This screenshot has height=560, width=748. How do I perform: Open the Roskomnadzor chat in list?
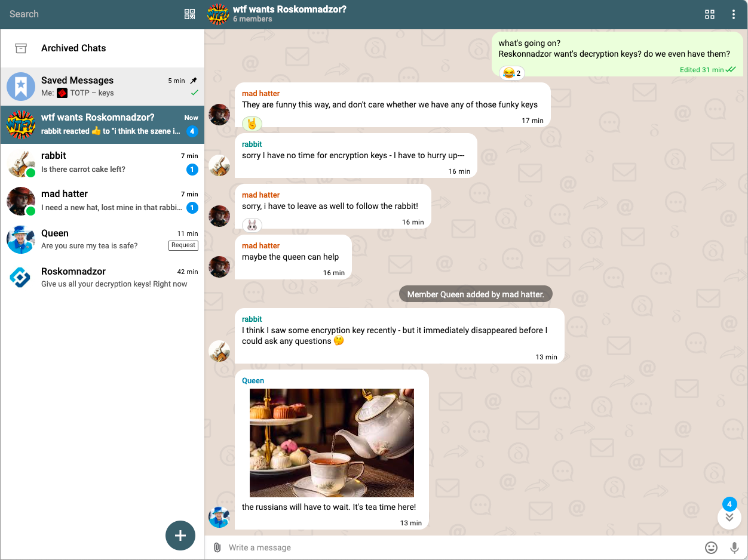[x=102, y=278]
